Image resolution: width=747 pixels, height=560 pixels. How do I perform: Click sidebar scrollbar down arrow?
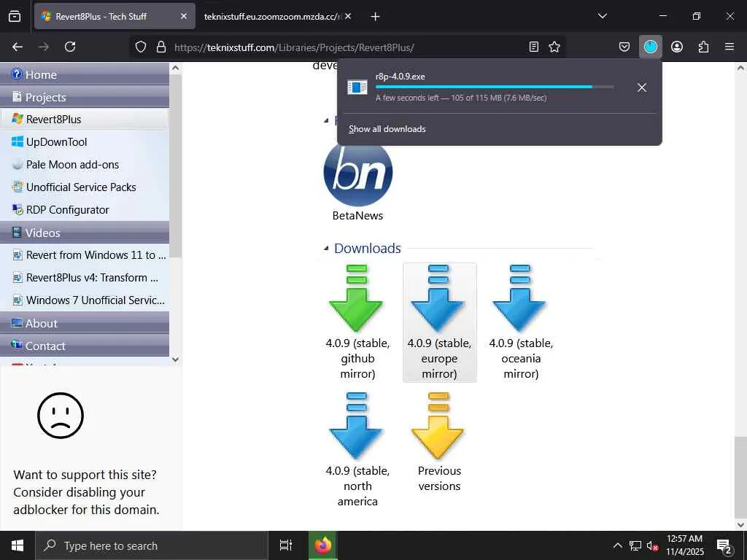[x=175, y=359]
